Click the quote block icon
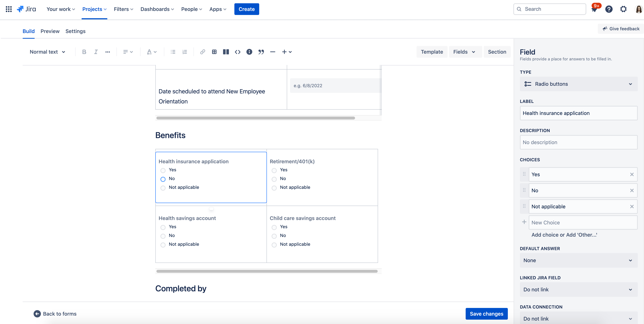The width and height of the screenshot is (644, 324). click(x=261, y=52)
